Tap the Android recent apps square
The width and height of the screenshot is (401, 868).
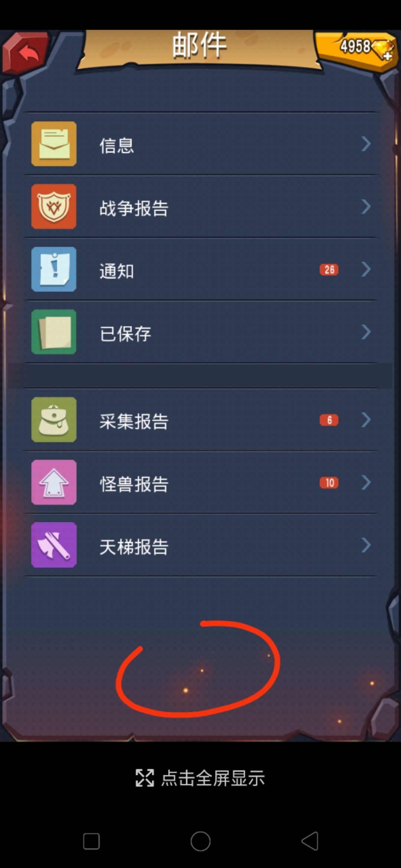(x=91, y=841)
